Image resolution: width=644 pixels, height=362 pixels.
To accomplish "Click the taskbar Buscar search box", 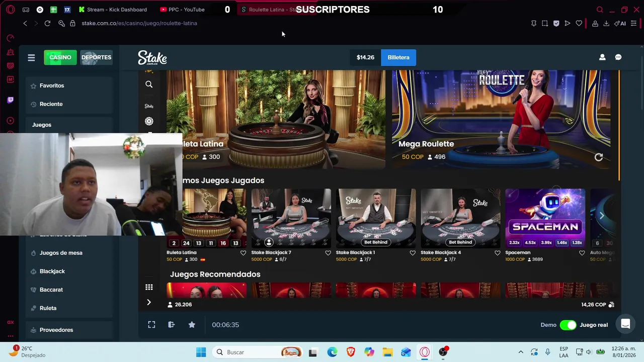I will point(258,352).
